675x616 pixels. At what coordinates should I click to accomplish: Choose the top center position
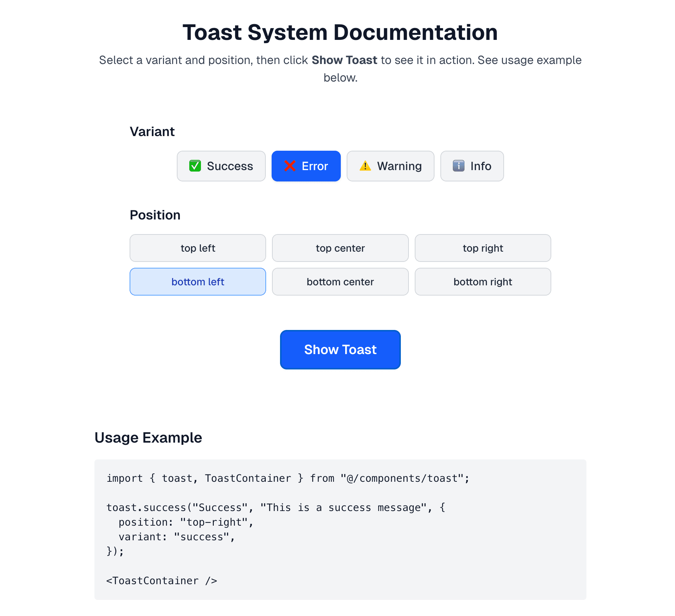[340, 248]
